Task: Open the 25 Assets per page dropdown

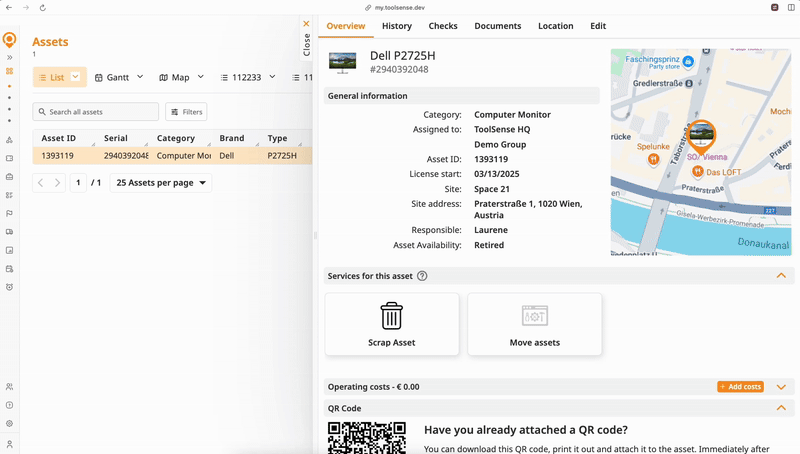Action: coord(161,183)
